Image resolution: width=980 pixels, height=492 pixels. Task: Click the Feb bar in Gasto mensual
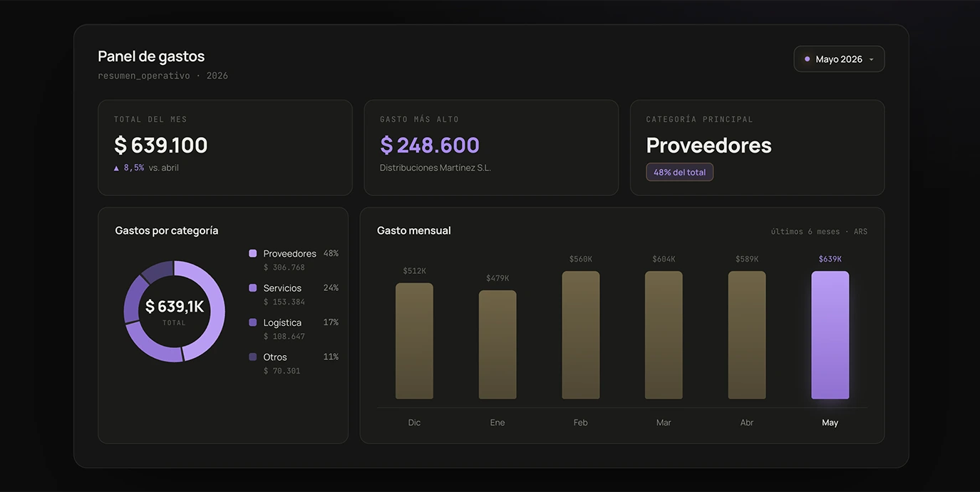tap(581, 335)
